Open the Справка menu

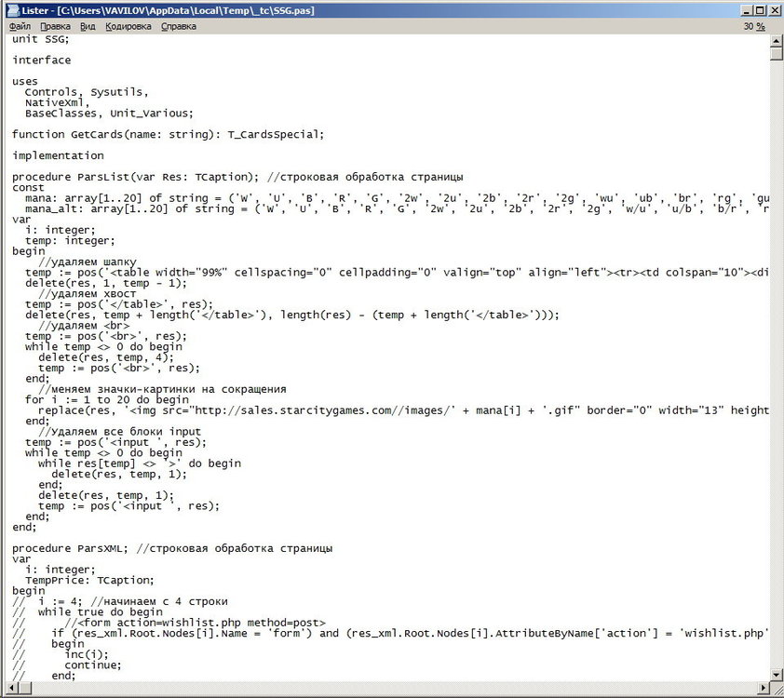point(179,27)
